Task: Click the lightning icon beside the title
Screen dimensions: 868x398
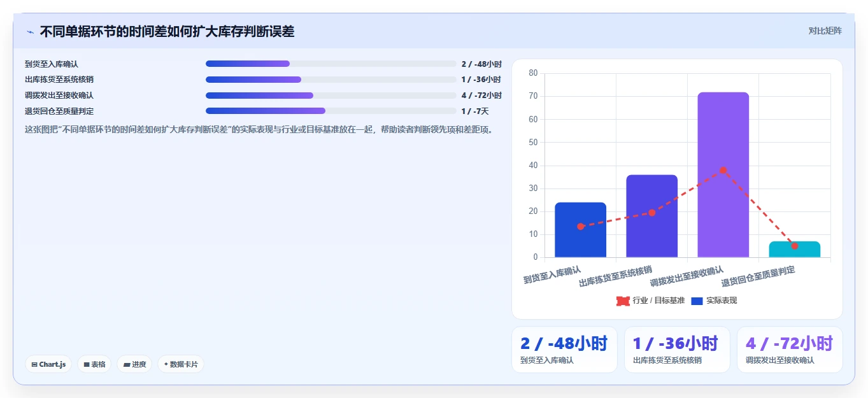Action: point(30,32)
